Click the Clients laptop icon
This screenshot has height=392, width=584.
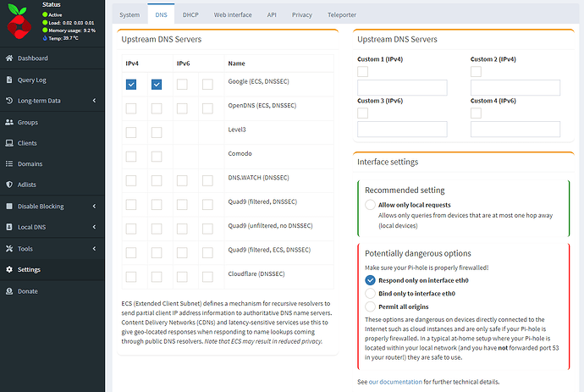(x=9, y=143)
